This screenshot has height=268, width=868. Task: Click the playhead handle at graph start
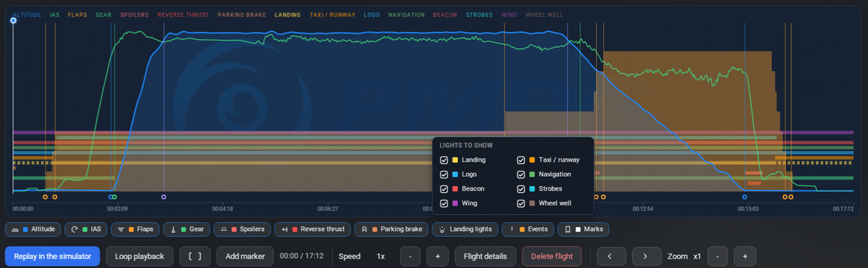pos(13,21)
